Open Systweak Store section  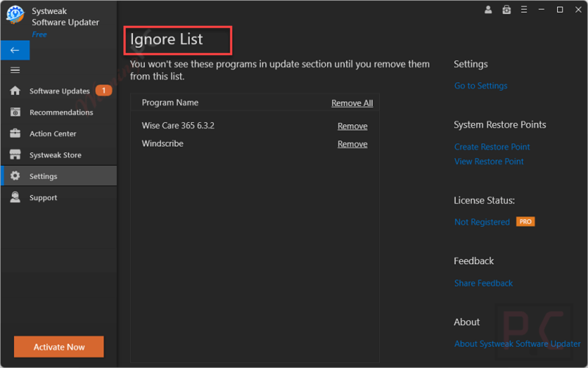[59, 155]
